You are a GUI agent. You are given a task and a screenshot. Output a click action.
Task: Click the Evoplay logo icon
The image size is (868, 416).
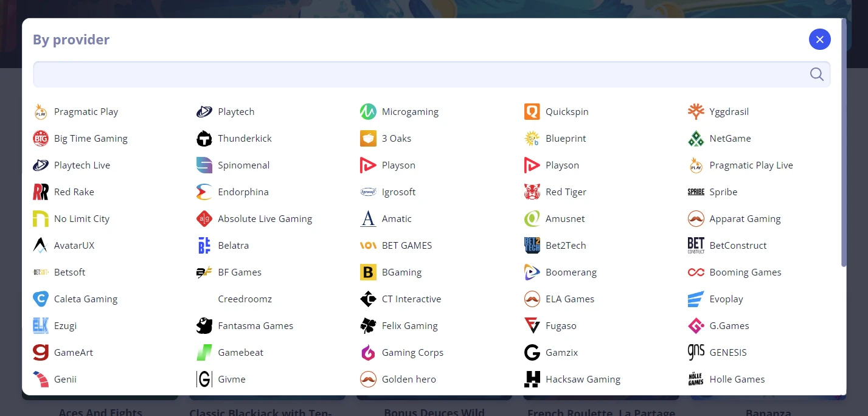(696, 299)
